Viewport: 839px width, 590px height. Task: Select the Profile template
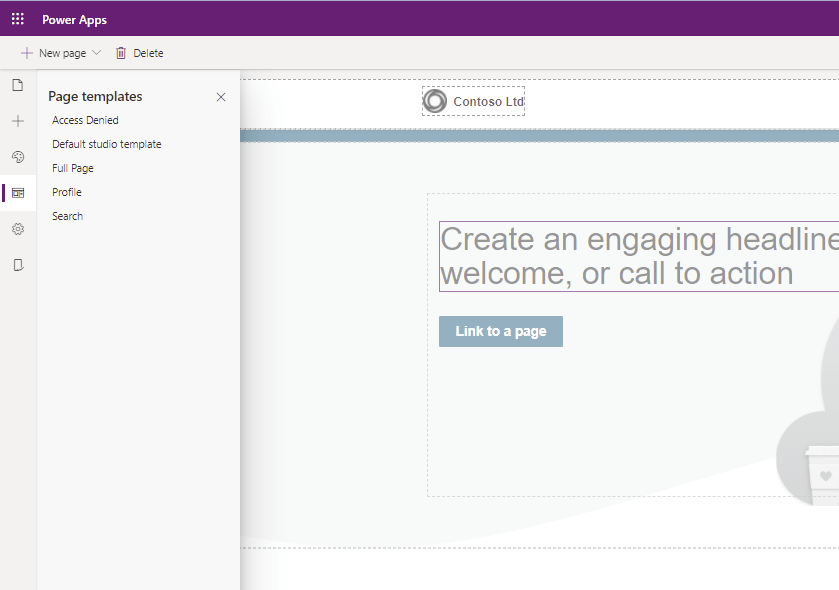pyautogui.click(x=67, y=192)
